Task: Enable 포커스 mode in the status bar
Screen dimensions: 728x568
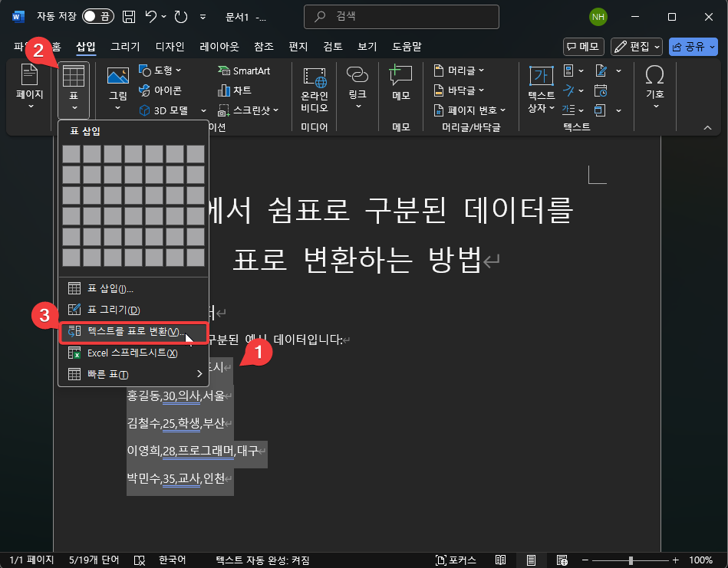Action: click(460, 560)
